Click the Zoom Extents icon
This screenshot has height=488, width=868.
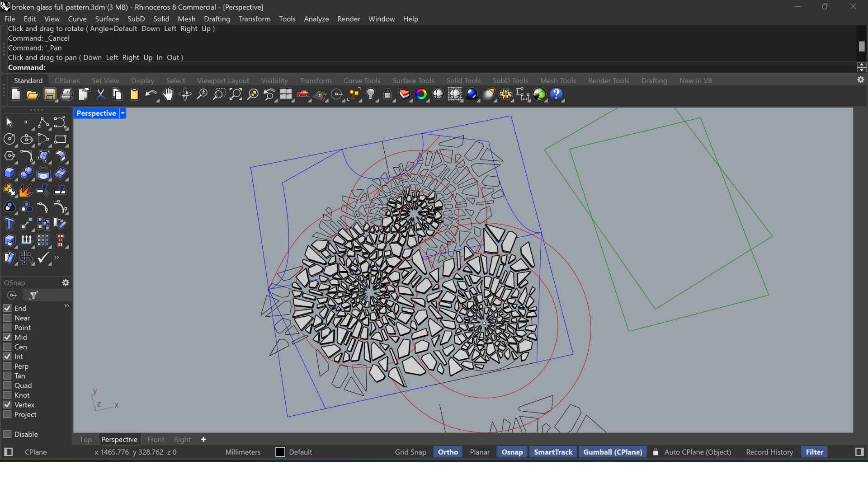pyautogui.click(x=236, y=95)
